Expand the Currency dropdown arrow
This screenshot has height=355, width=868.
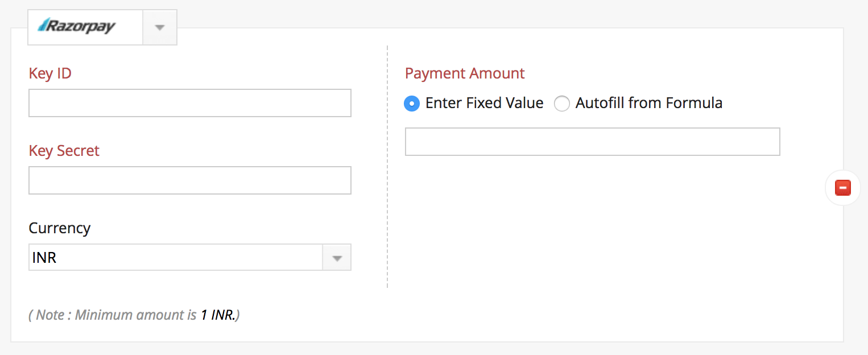(x=337, y=258)
